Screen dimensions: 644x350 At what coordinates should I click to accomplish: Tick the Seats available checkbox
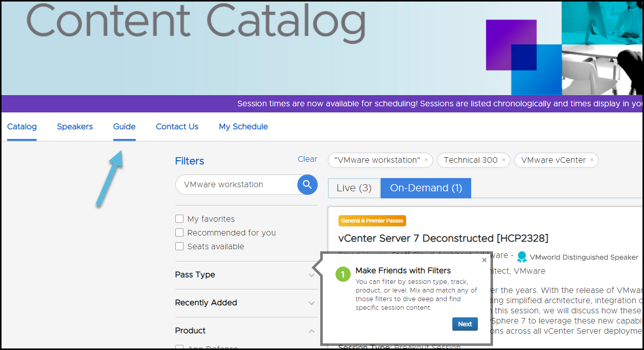point(179,246)
